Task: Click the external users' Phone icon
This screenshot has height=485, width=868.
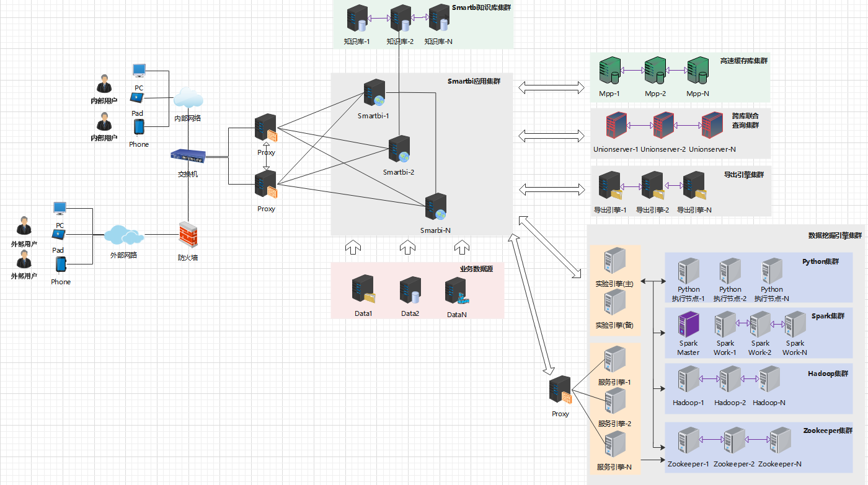Action: (61, 264)
